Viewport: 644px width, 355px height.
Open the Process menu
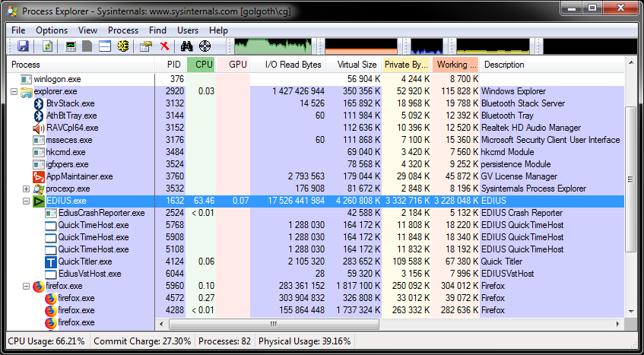123,30
